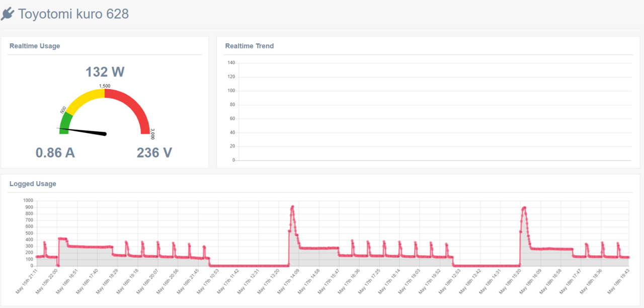Click the 300 label on Logged Usage axis
The width and height of the screenshot is (644, 308).
(x=29, y=246)
